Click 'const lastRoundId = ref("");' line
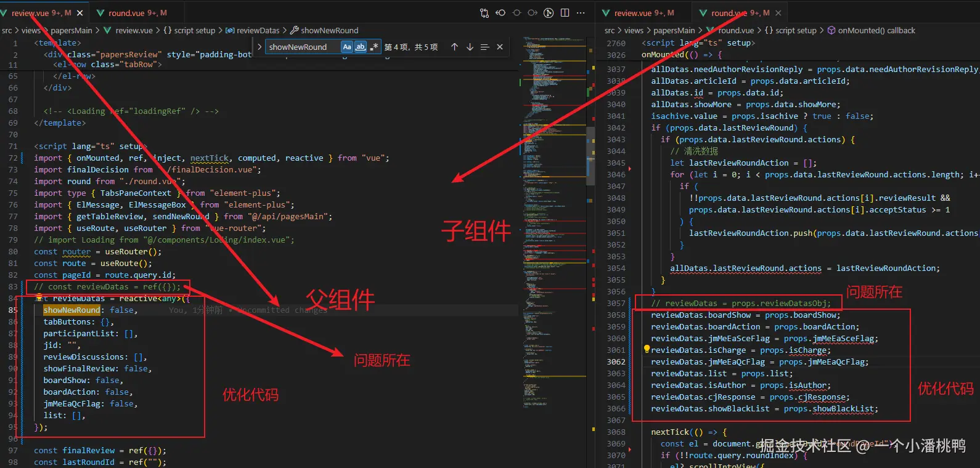Image resolution: width=980 pixels, height=468 pixels. (100, 462)
